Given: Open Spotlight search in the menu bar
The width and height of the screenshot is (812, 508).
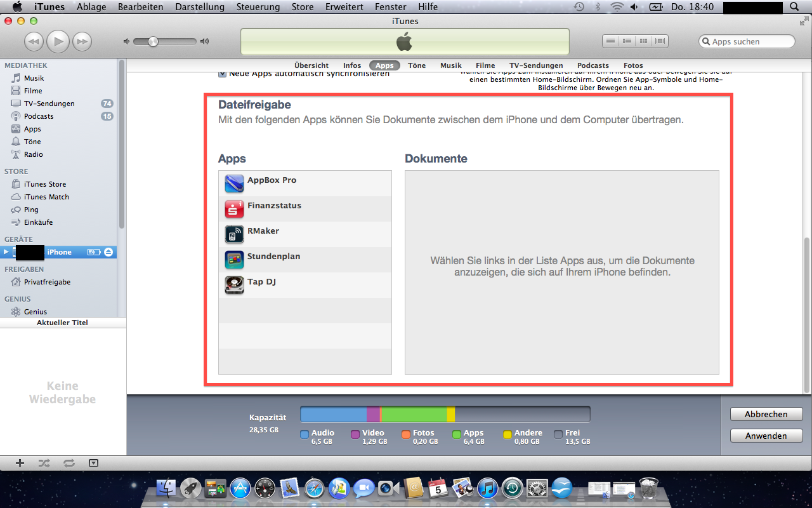Looking at the screenshot, I should click(794, 7).
